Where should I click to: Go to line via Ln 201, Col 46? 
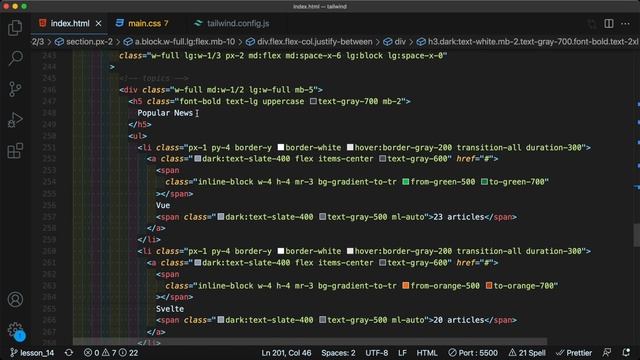(x=286, y=353)
